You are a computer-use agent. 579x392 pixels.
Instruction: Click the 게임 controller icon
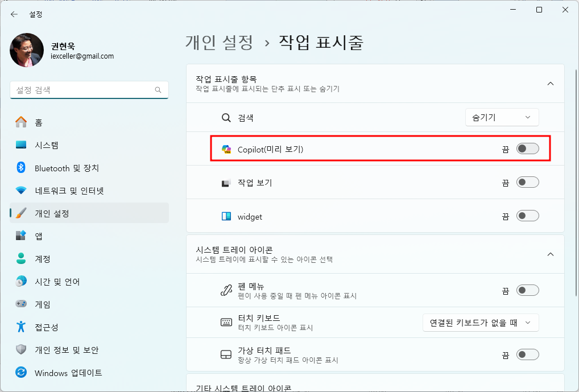21,304
